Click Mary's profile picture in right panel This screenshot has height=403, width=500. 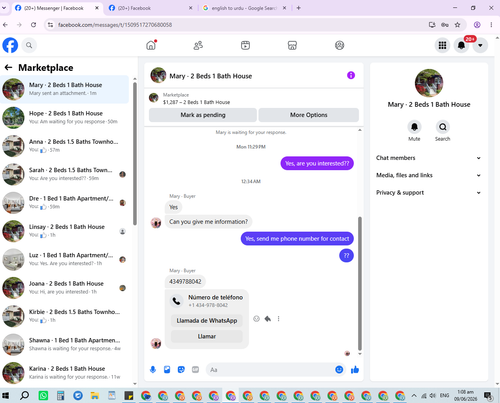(x=429, y=83)
